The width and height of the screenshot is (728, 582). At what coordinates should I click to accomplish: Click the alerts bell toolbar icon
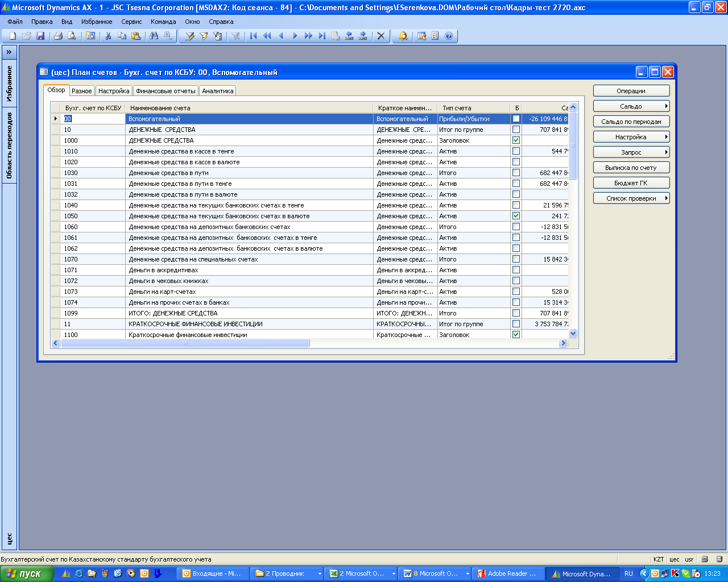(x=403, y=36)
